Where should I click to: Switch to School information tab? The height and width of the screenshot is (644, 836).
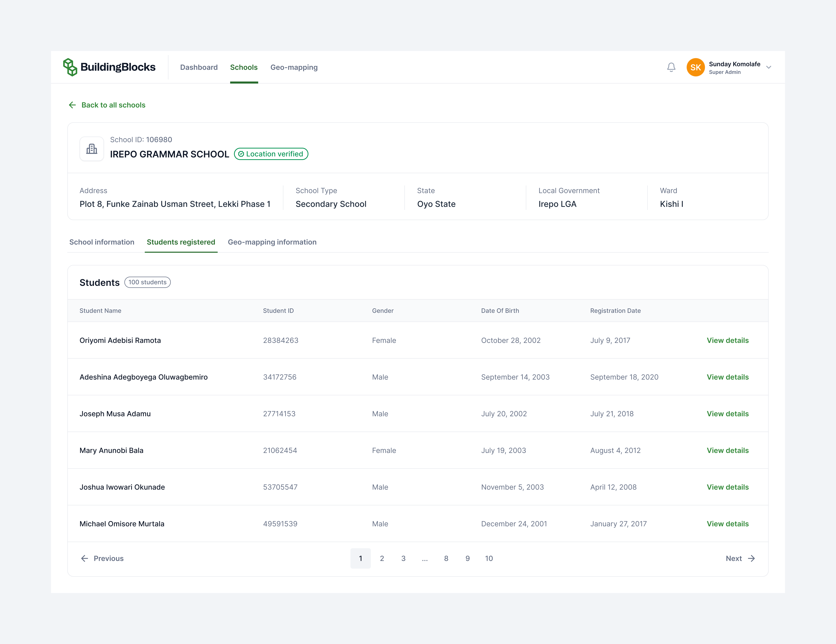coord(102,242)
